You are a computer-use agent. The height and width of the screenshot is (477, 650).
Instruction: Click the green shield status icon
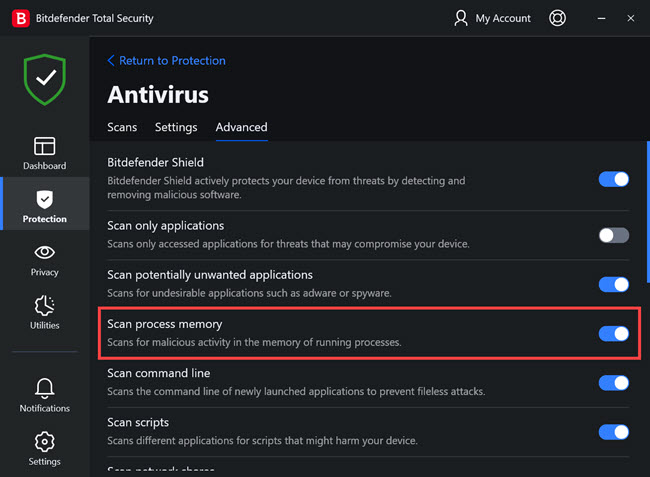[x=44, y=81]
